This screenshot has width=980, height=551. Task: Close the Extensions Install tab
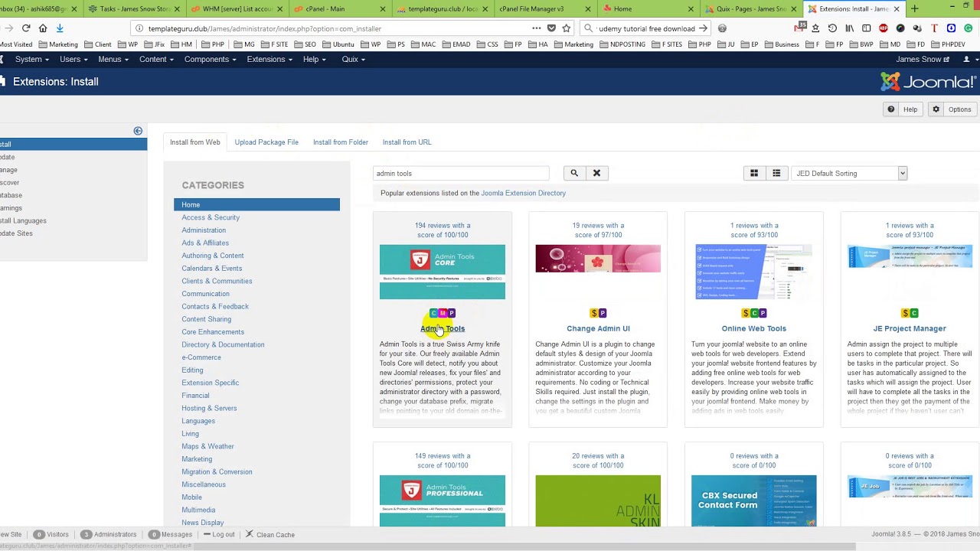click(897, 9)
